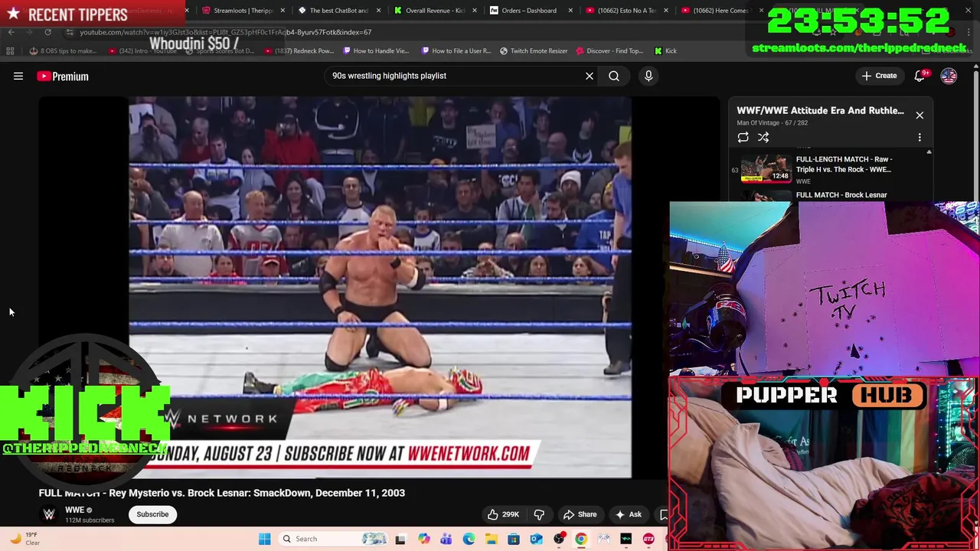Open the GT3 taskbar app
This screenshot has width=980, height=551.
(648, 539)
